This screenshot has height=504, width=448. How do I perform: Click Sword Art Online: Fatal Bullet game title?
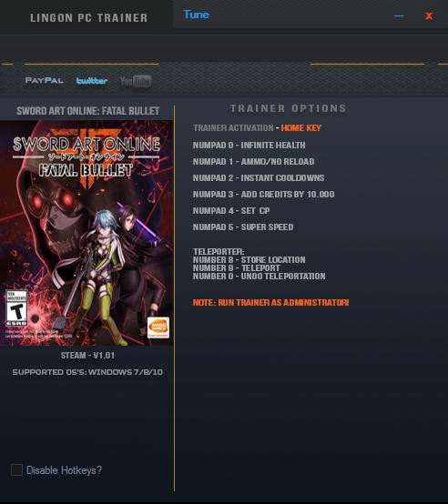click(x=87, y=111)
